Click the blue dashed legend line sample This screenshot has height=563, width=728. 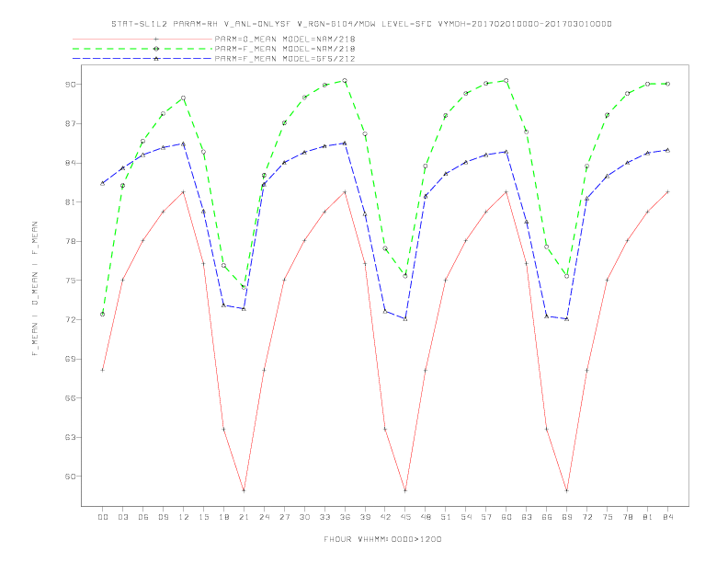coord(142,59)
